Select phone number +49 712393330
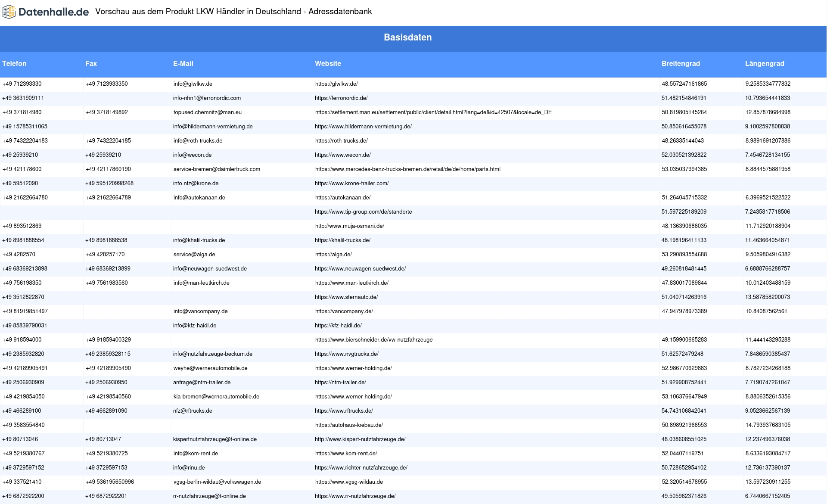The image size is (827, 504). [x=22, y=84]
